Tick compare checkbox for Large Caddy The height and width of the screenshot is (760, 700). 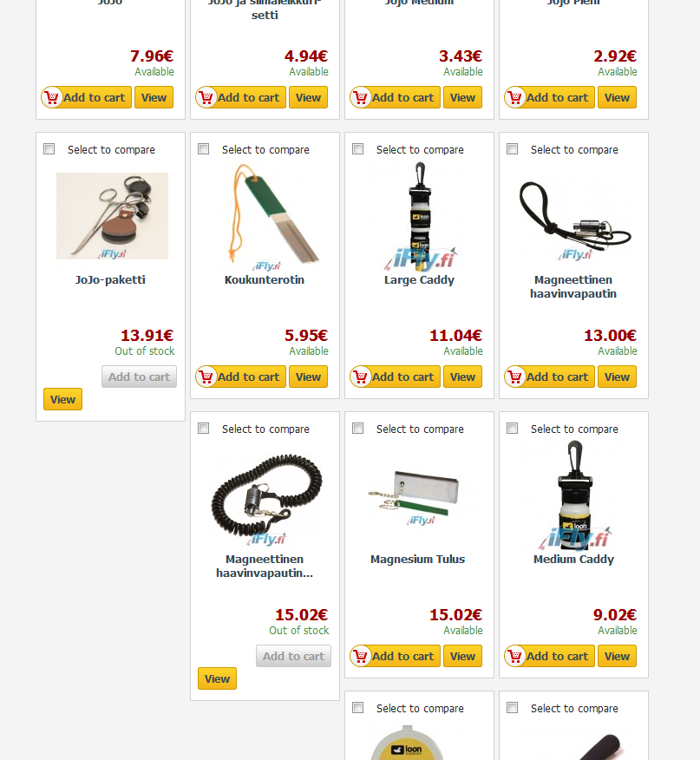[357, 149]
